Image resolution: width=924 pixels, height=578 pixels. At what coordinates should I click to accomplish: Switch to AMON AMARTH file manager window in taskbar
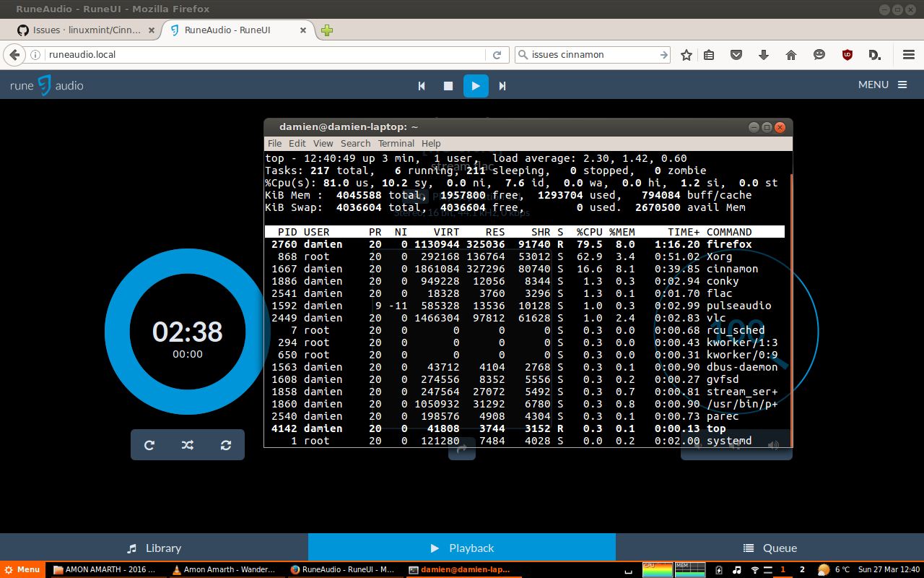pos(105,569)
